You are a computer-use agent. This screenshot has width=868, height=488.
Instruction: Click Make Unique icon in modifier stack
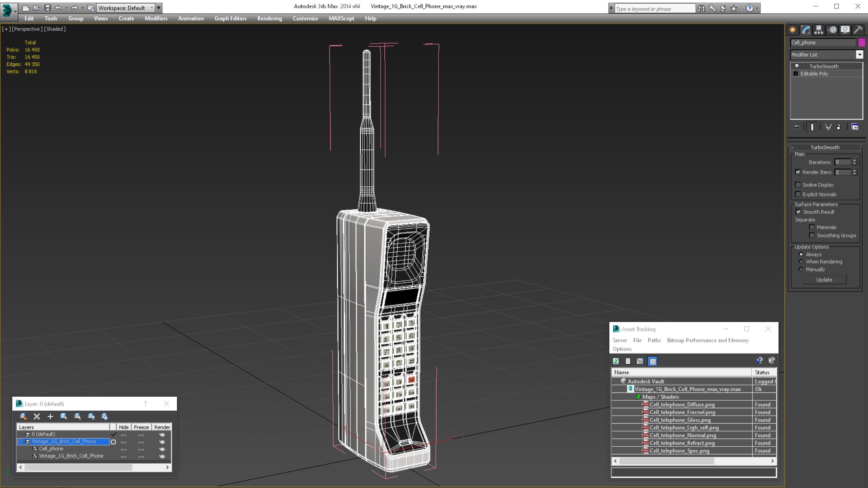(x=828, y=127)
